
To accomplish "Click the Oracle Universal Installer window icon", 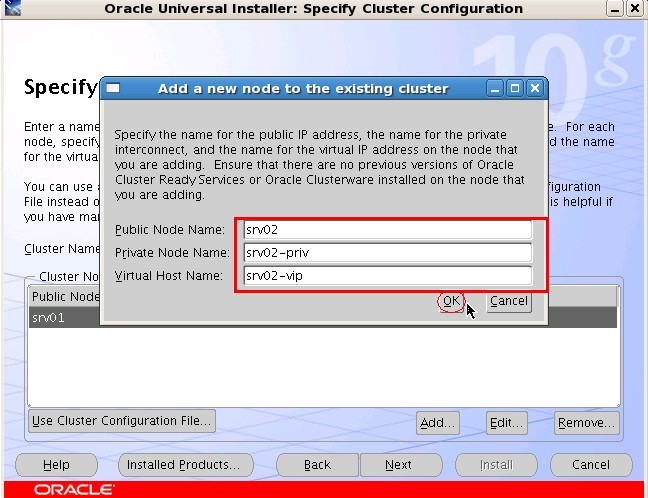I will click(13, 8).
